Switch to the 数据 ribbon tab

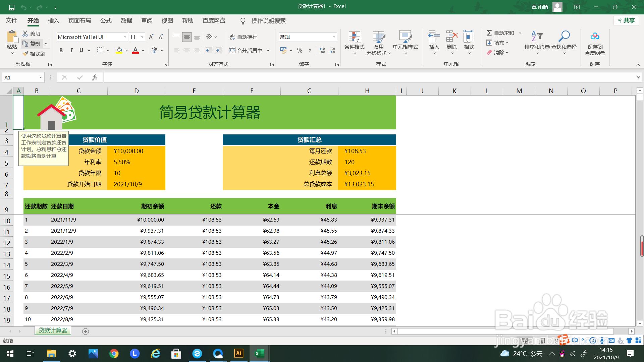pos(126,21)
